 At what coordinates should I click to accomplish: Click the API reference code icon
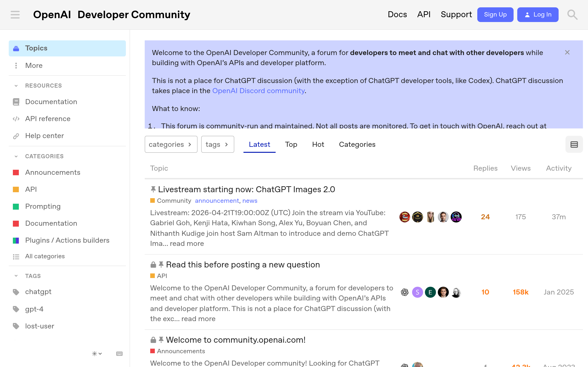click(x=16, y=119)
